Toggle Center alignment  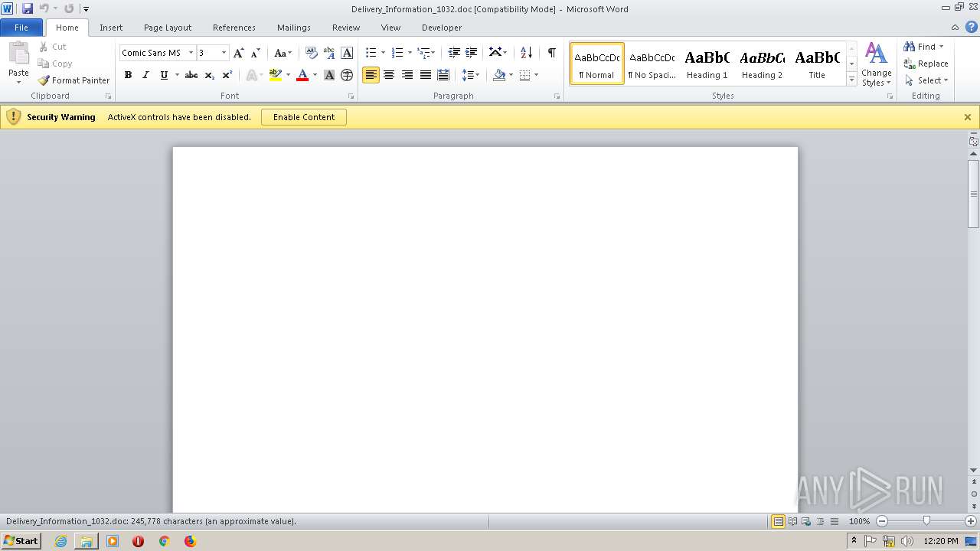(x=389, y=75)
